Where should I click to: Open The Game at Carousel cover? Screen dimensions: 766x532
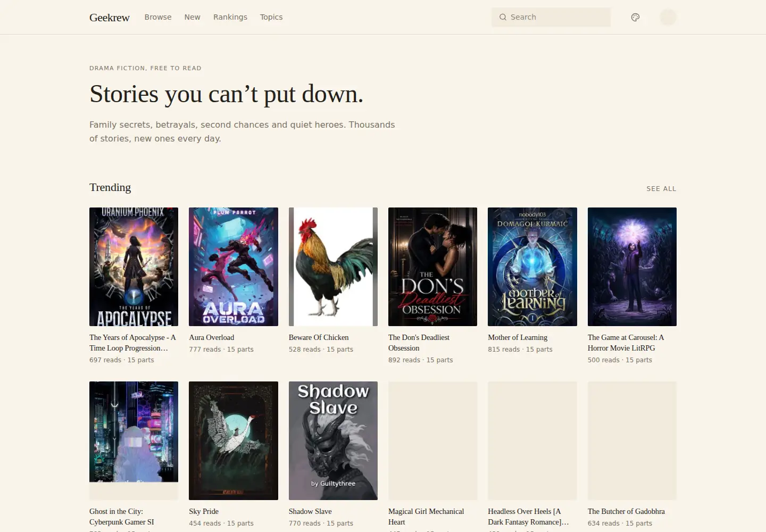click(632, 267)
